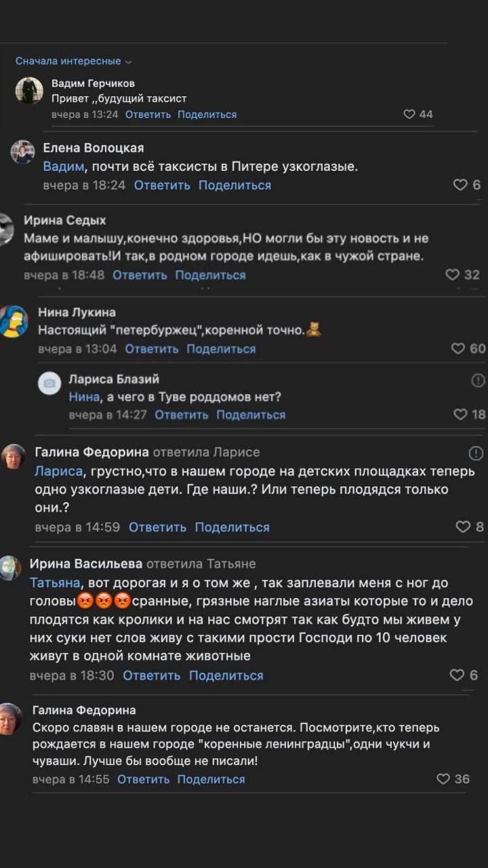Report Лариса Блазий's comment via warning icon

tap(479, 380)
